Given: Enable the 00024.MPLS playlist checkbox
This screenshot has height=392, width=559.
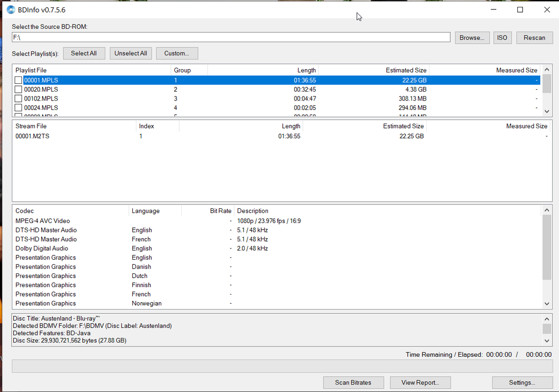Looking at the screenshot, I should coord(18,108).
